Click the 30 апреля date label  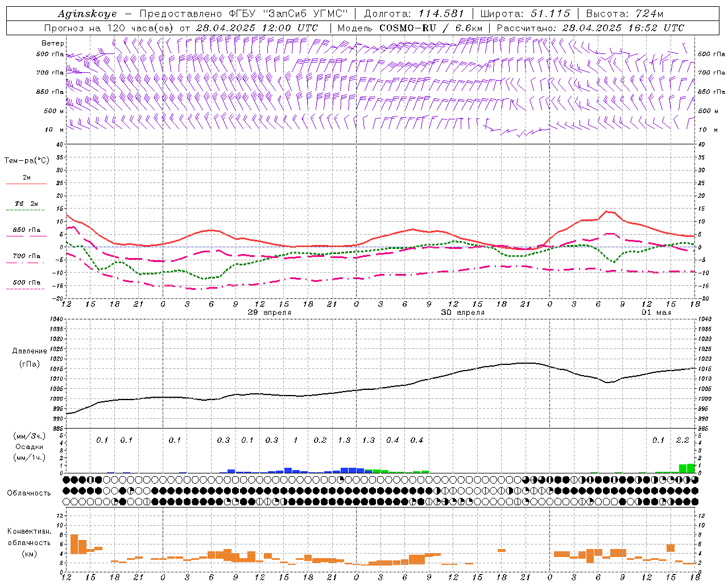click(x=463, y=313)
